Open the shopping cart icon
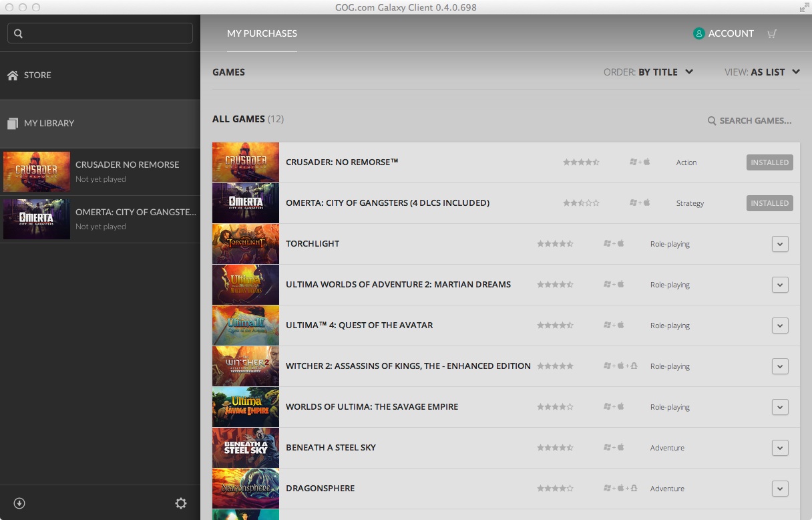 pos(772,33)
